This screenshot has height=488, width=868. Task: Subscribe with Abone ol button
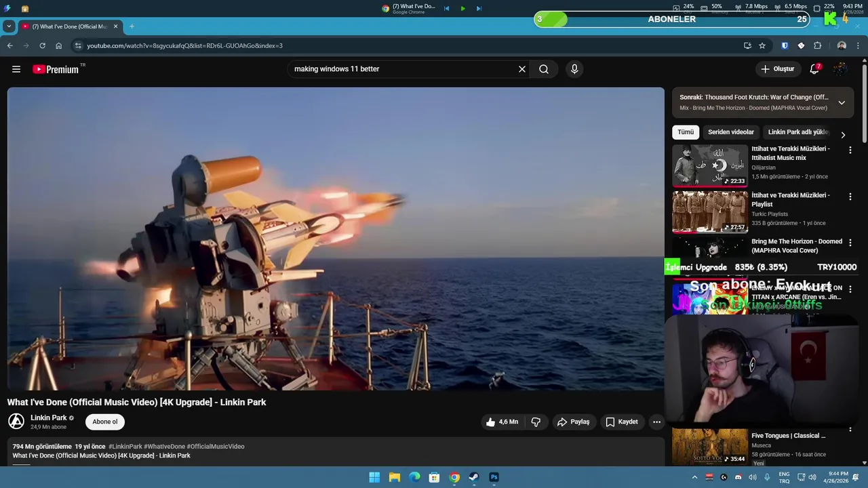(105, 422)
